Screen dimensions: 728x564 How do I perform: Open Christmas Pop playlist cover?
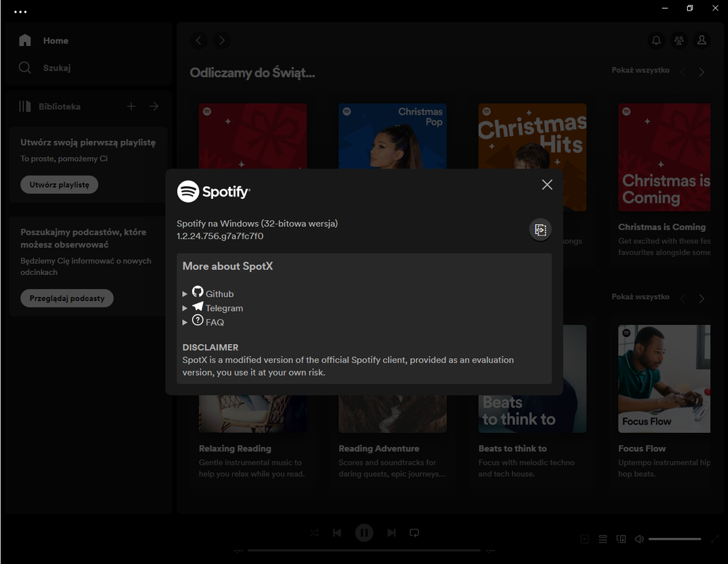pyautogui.click(x=392, y=136)
